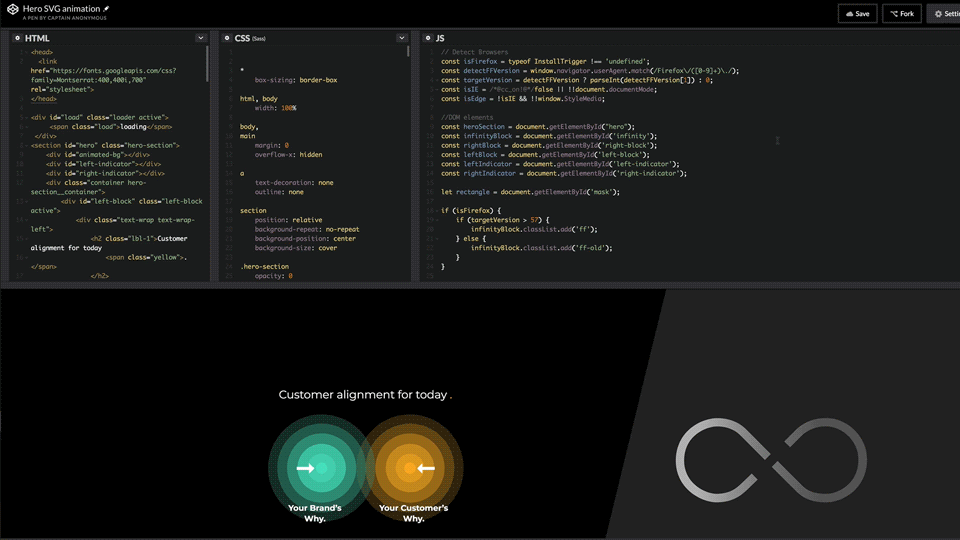The image size is (960, 540).
Task: Open pen Settings button
Action: coord(945,13)
